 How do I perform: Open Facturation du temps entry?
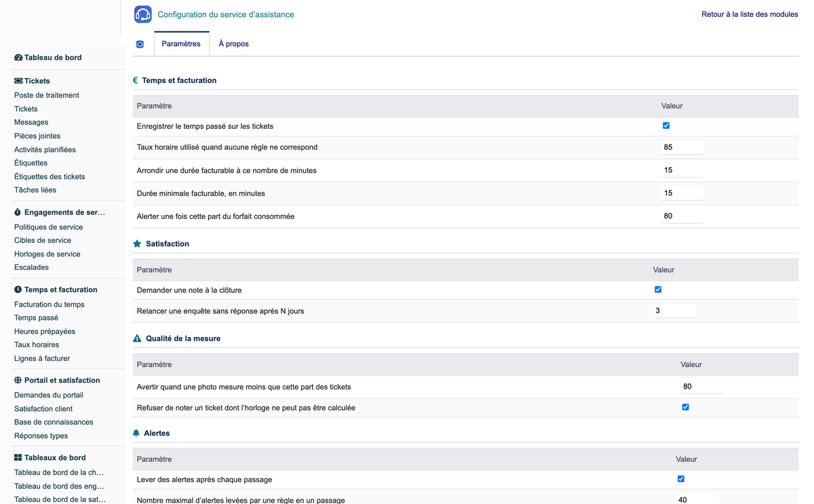click(50, 305)
